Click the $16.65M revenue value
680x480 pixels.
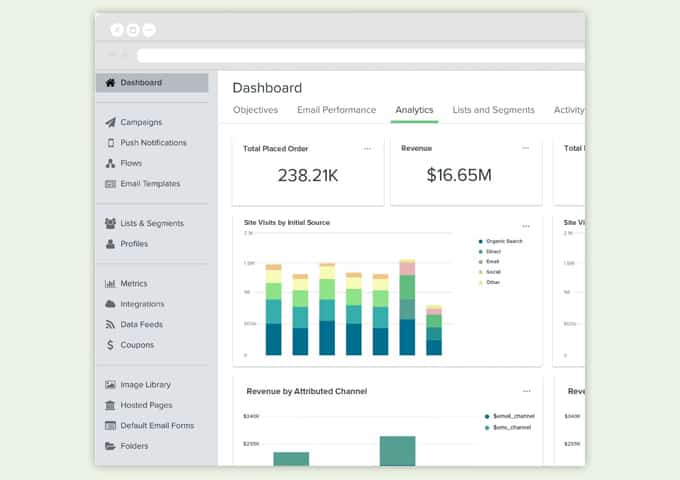(x=459, y=175)
